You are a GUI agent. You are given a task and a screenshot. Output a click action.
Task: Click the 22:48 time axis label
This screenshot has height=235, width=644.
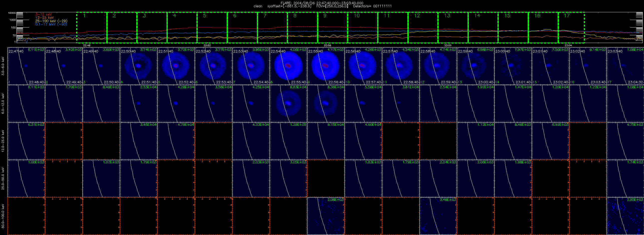pyautogui.click(x=87, y=45)
